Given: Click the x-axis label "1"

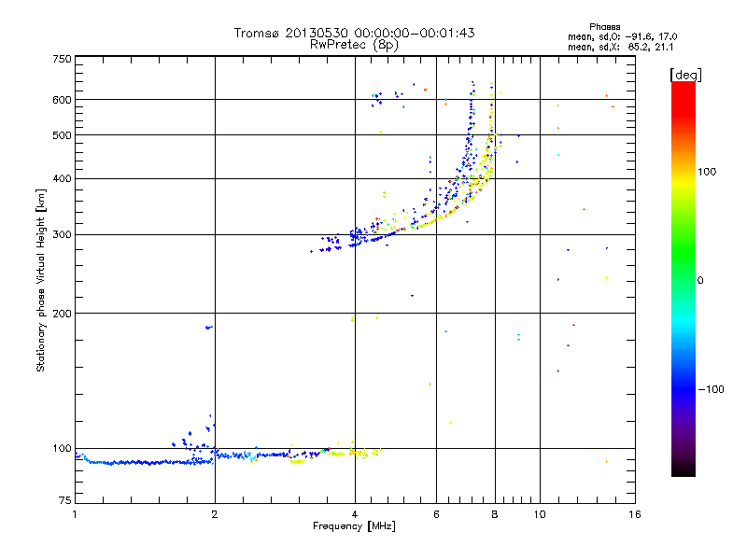Looking at the screenshot, I should pos(75,514).
